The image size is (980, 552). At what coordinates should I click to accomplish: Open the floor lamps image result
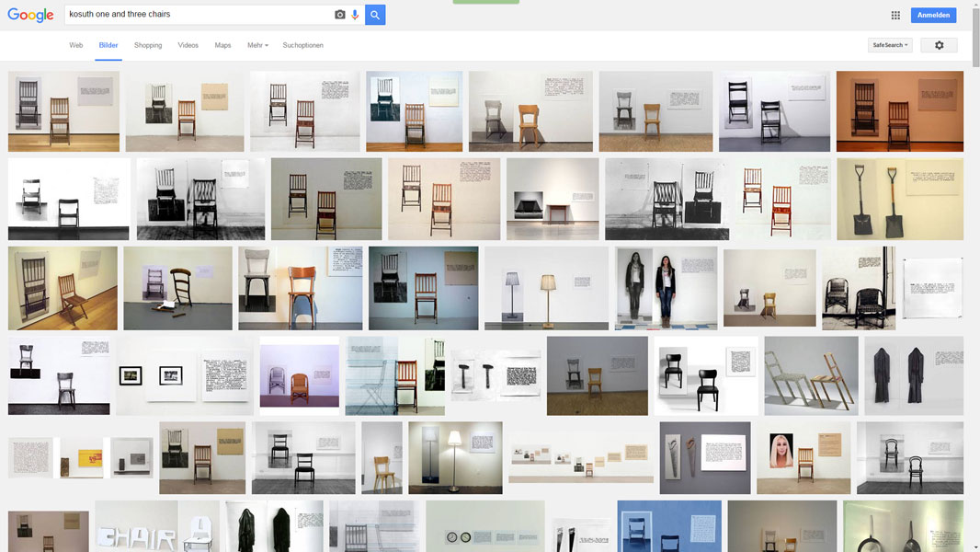pos(546,288)
